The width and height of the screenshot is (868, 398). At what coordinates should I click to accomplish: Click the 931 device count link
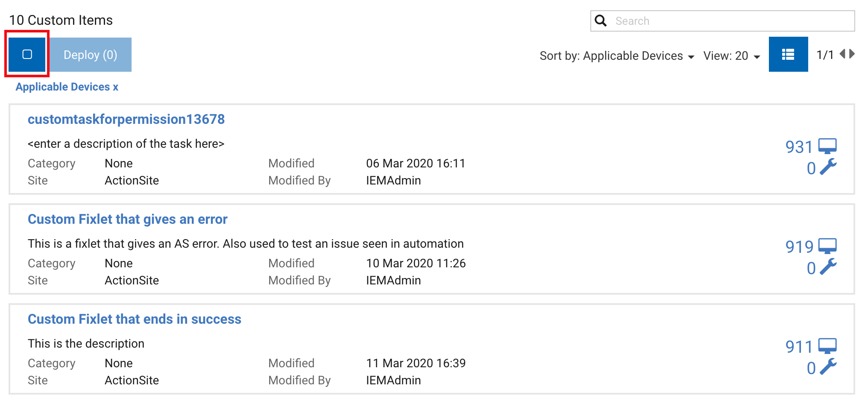click(799, 147)
